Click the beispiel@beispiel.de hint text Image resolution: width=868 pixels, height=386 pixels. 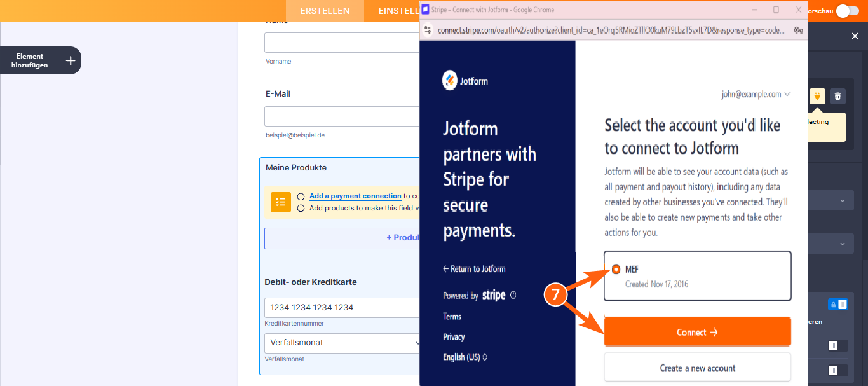click(x=295, y=135)
